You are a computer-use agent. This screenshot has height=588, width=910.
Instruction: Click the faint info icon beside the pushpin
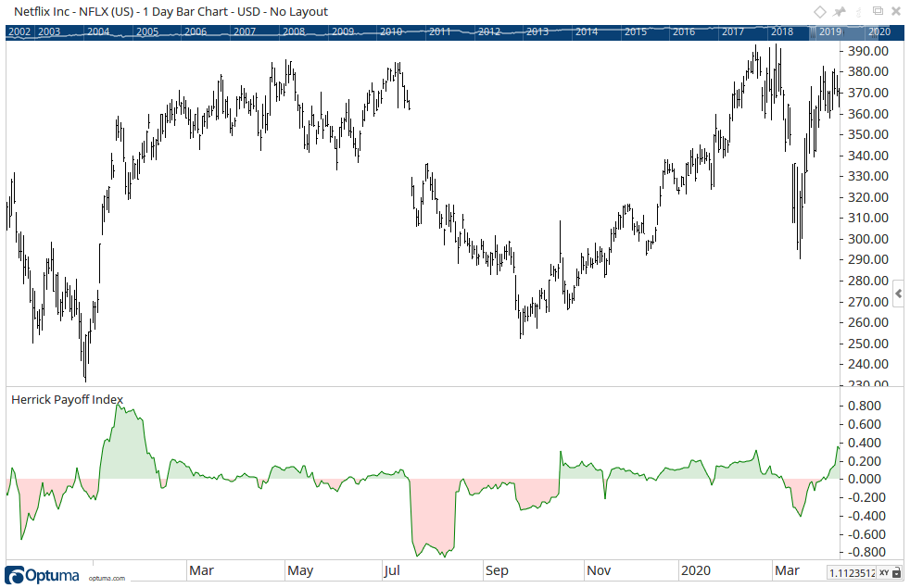coord(859,11)
